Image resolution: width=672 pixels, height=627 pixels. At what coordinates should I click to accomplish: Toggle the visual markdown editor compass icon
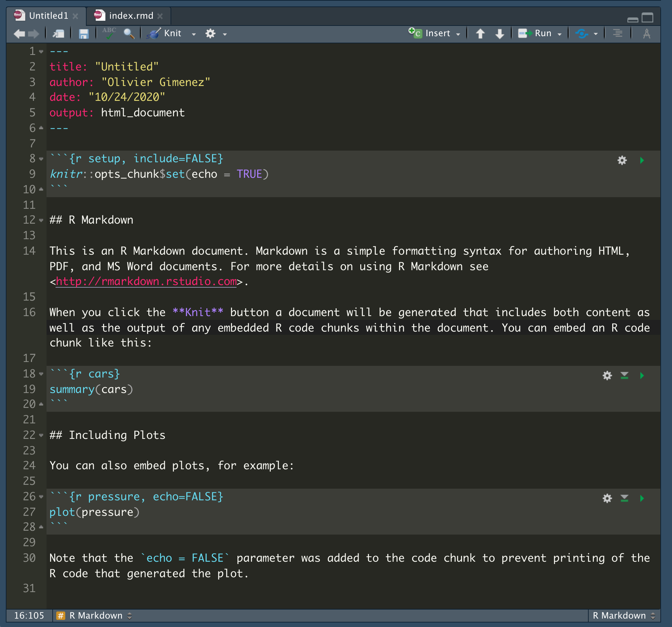[647, 34]
